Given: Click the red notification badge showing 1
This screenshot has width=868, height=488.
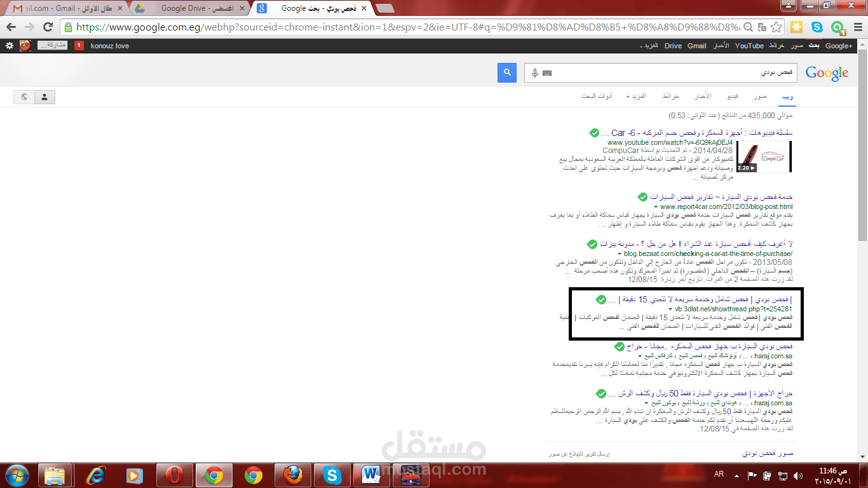Looking at the screenshot, I should tap(79, 46).
